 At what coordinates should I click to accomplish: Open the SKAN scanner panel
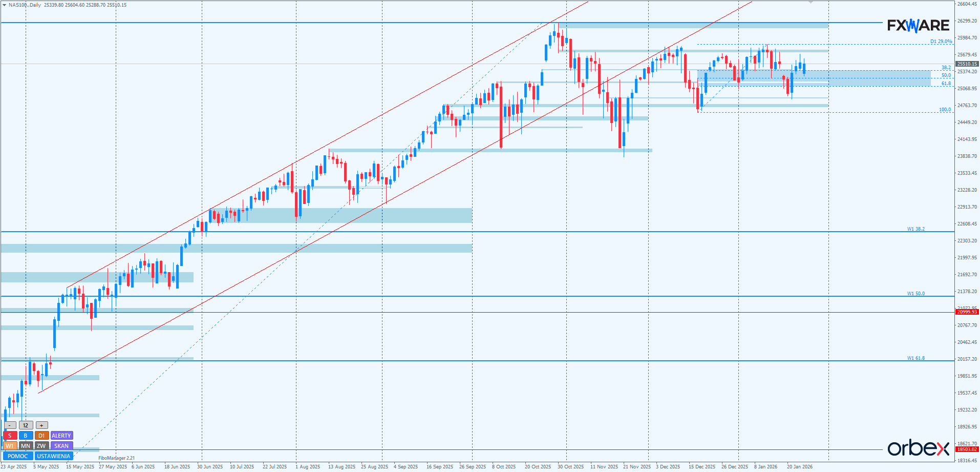coord(61,446)
